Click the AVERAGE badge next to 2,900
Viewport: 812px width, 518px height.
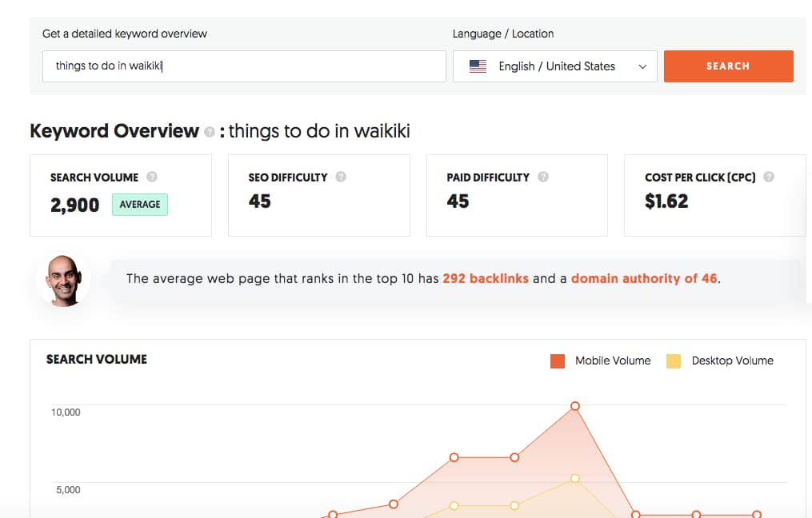click(140, 205)
